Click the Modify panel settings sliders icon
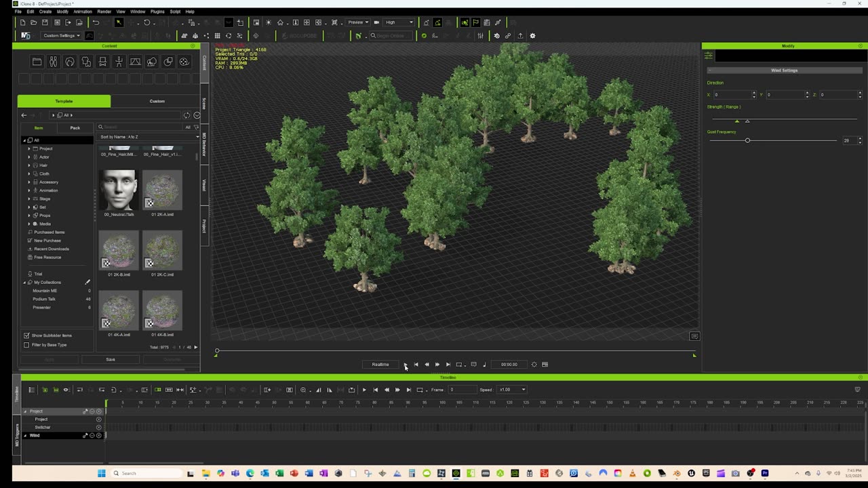 pyautogui.click(x=709, y=56)
